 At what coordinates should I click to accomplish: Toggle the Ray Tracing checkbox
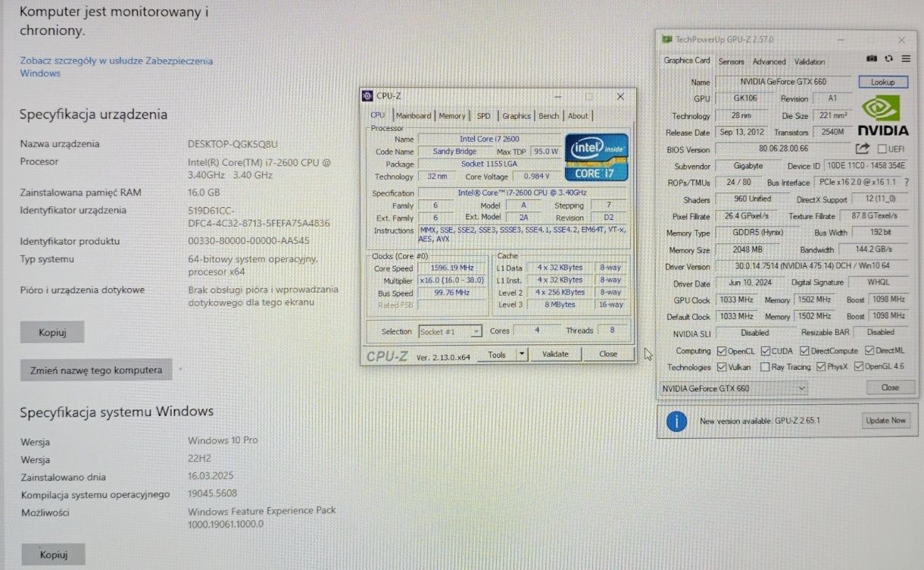(763, 367)
